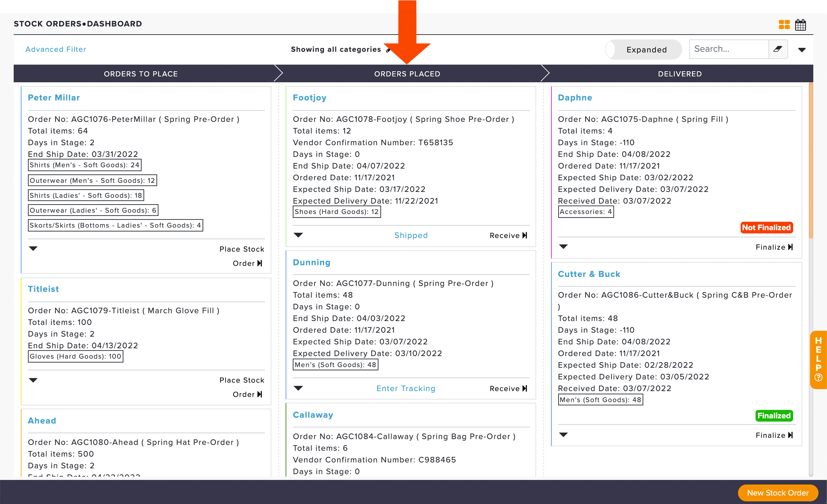Click Place Stock Order on Titleist card
This screenshot has height=504, width=827.
tap(242, 387)
